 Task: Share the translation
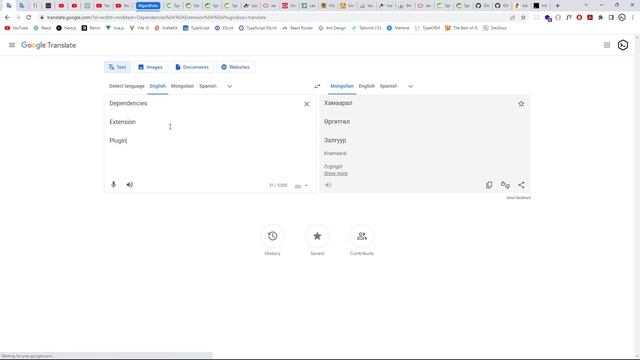(x=521, y=185)
